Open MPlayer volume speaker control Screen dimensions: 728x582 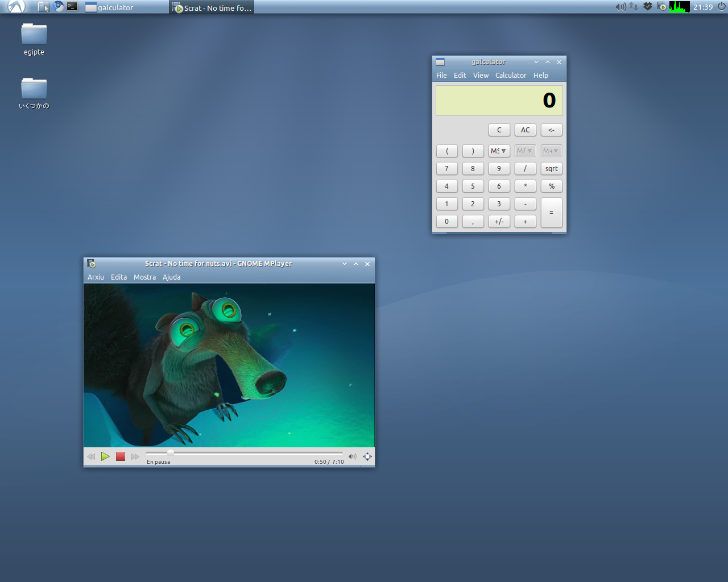pyautogui.click(x=353, y=456)
